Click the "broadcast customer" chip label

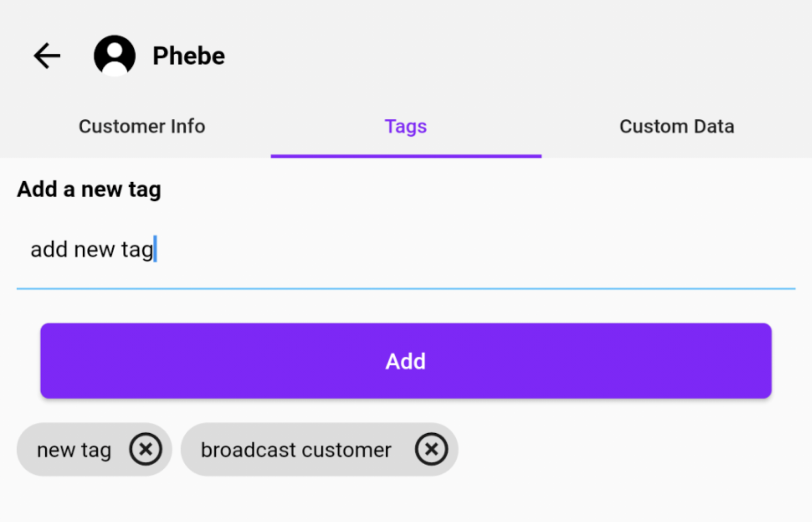tap(296, 450)
